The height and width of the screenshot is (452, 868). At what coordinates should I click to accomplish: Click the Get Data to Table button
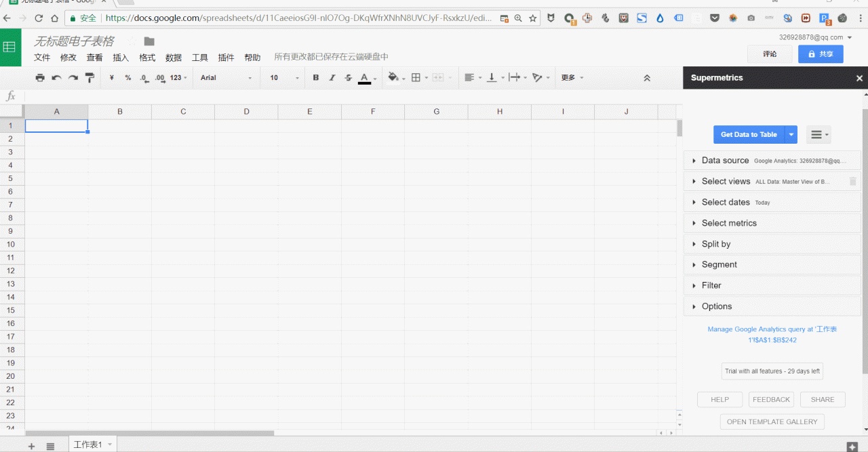coord(749,135)
